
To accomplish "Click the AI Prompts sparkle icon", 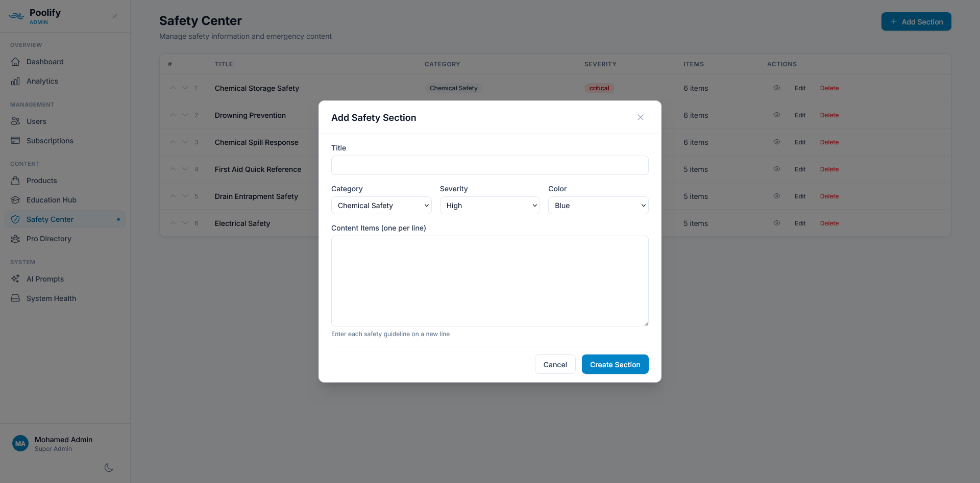I will coord(15,279).
